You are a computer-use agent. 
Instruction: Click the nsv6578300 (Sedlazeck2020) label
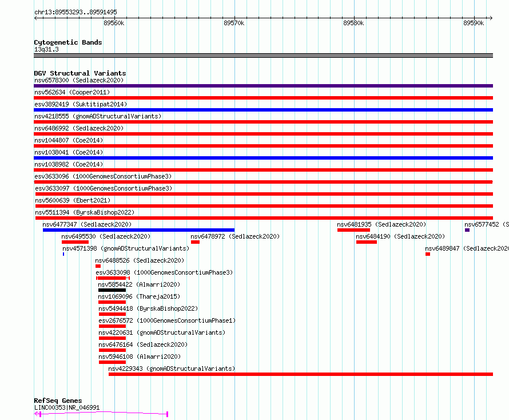(x=79, y=80)
